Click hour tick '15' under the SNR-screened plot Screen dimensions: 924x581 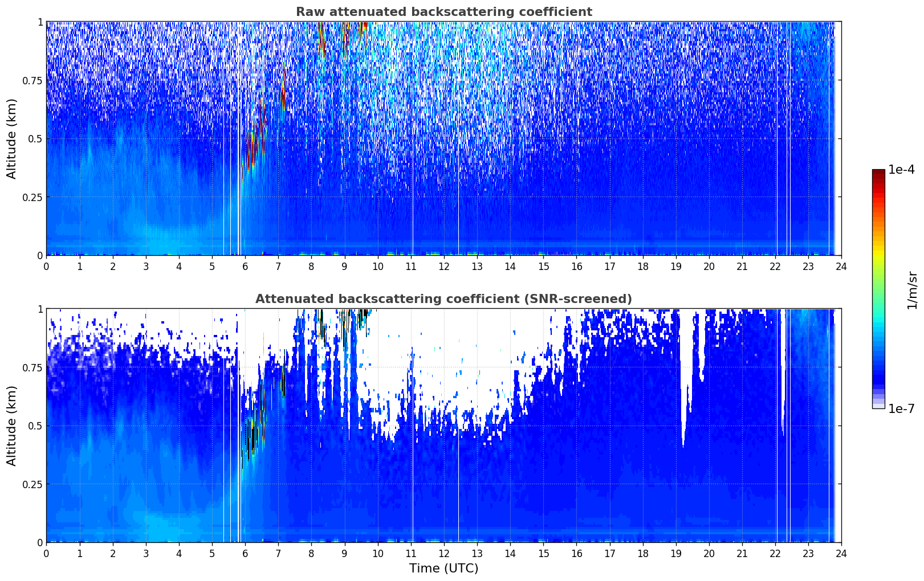tap(543, 554)
